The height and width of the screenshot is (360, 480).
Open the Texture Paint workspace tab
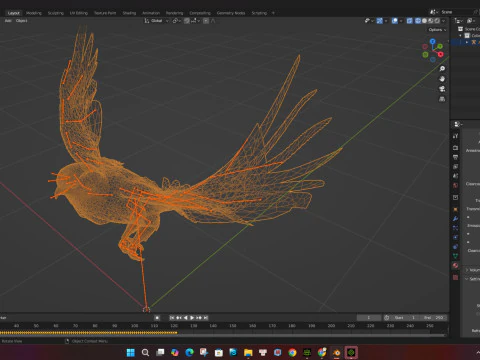(x=105, y=13)
